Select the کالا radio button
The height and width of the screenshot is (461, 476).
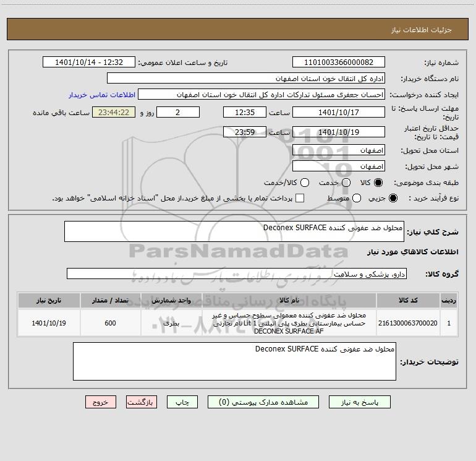tap(378, 183)
